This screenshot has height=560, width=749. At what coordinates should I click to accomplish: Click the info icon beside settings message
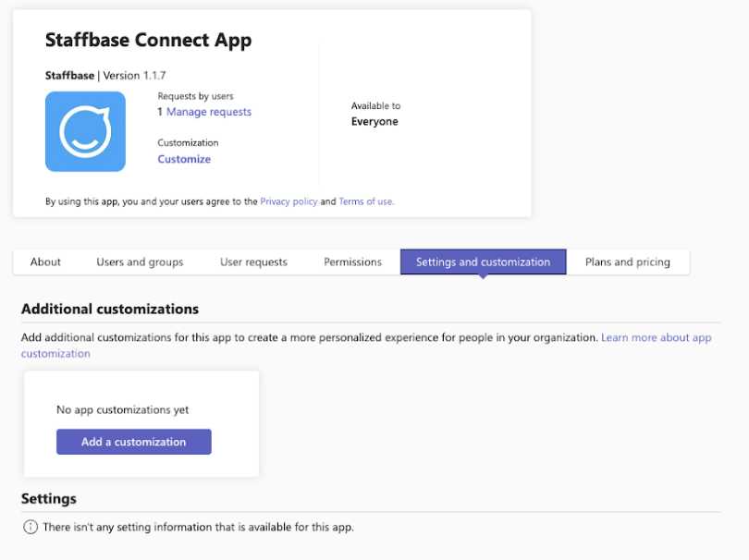[31, 527]
